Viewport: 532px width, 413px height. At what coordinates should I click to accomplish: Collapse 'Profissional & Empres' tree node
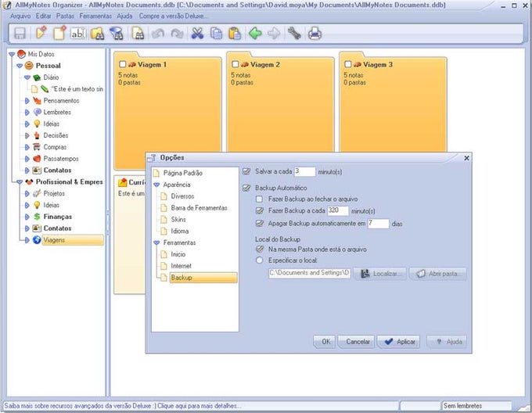(x=20, y=182)
